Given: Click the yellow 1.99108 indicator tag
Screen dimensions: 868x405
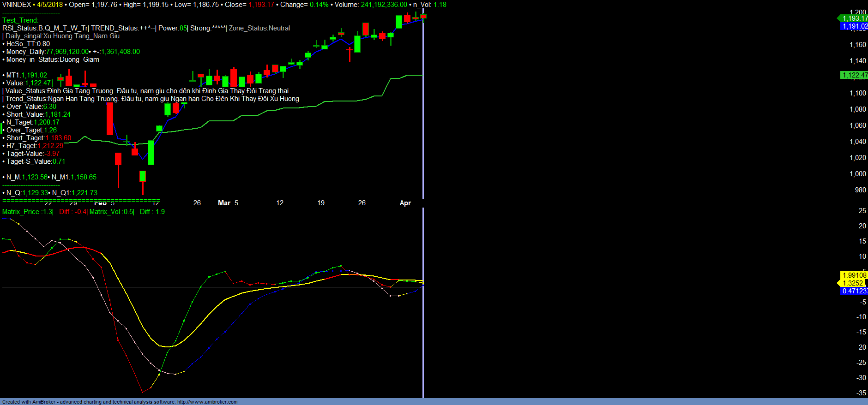Looking at the screenshot, I should pyautogui.click(x=854, y=275).
